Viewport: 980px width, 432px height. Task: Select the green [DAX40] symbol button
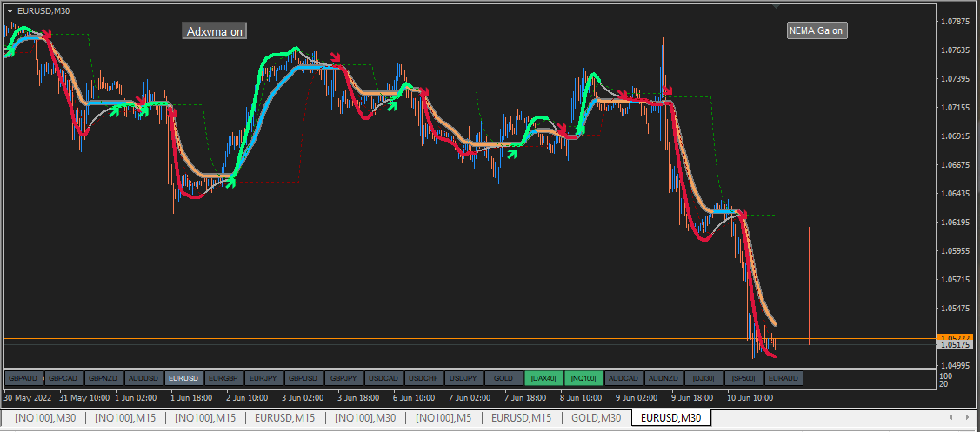tap(543, 378)
